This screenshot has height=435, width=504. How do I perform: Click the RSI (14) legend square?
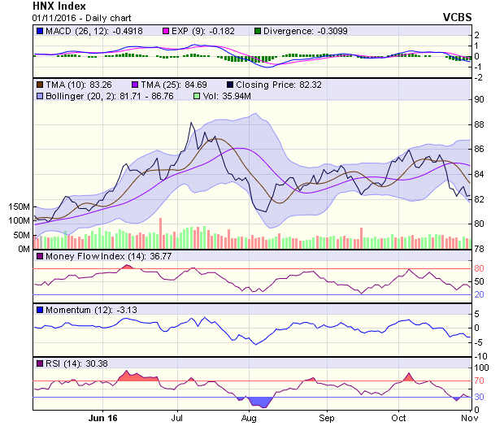(39, 363)
